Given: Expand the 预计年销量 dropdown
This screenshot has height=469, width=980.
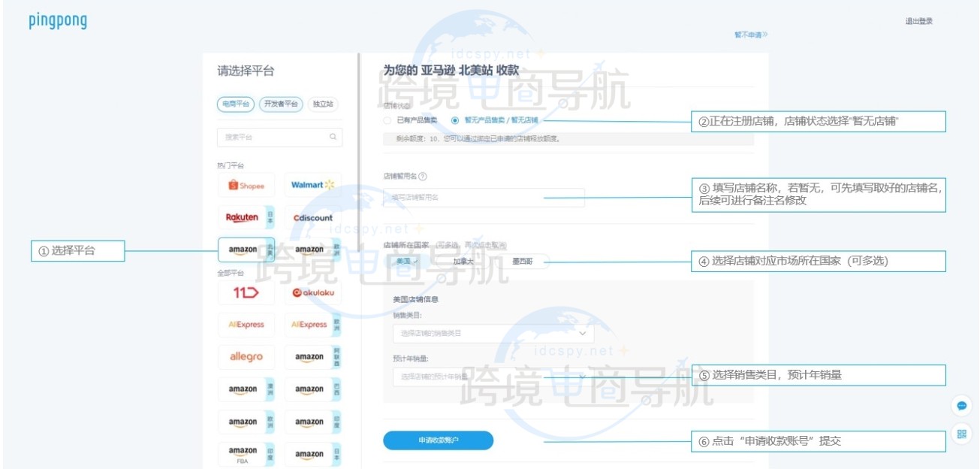Looking at the screenshot, I should point(493,376).
